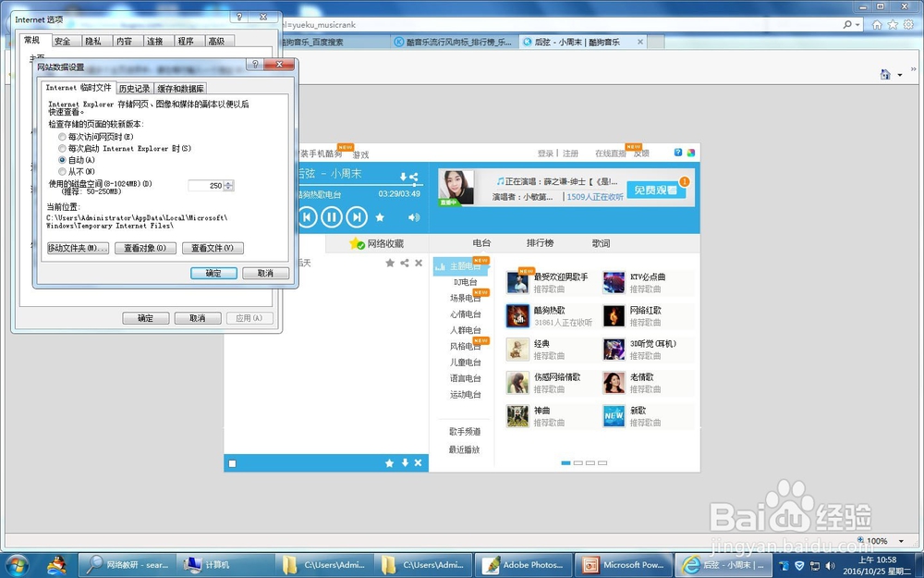Click the colorful skin icon at the player's top right
Image resolution: width=924 pixels, height=578 pixels.
click(690, 153)
